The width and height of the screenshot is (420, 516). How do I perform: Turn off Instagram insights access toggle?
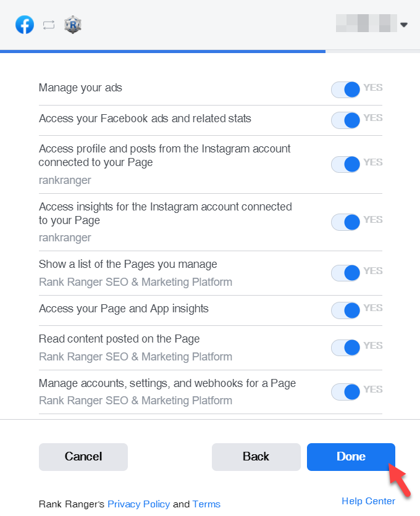pyautogui.click(x=346, y=222)
